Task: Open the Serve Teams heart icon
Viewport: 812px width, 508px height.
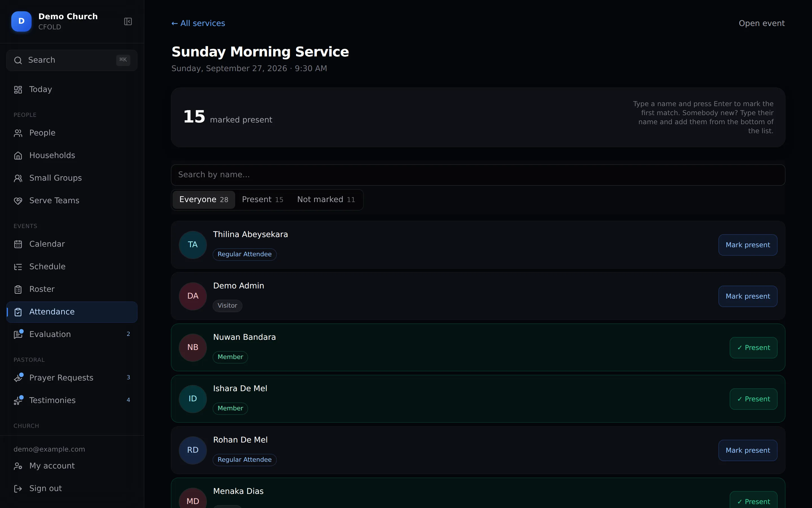Action: (18, 201)
